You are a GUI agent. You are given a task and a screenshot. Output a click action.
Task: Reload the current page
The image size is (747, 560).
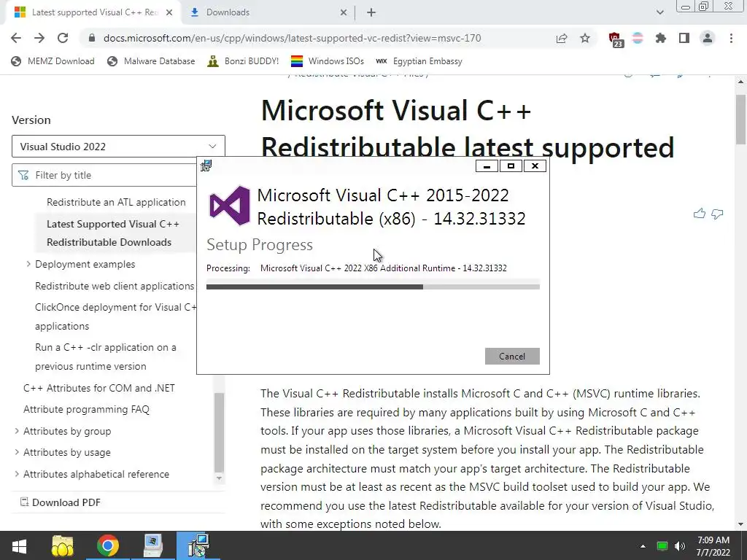63,38
